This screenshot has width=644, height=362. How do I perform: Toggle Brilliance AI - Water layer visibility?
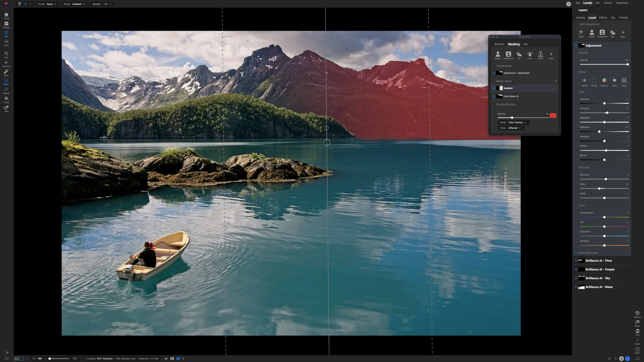point(576,287)
